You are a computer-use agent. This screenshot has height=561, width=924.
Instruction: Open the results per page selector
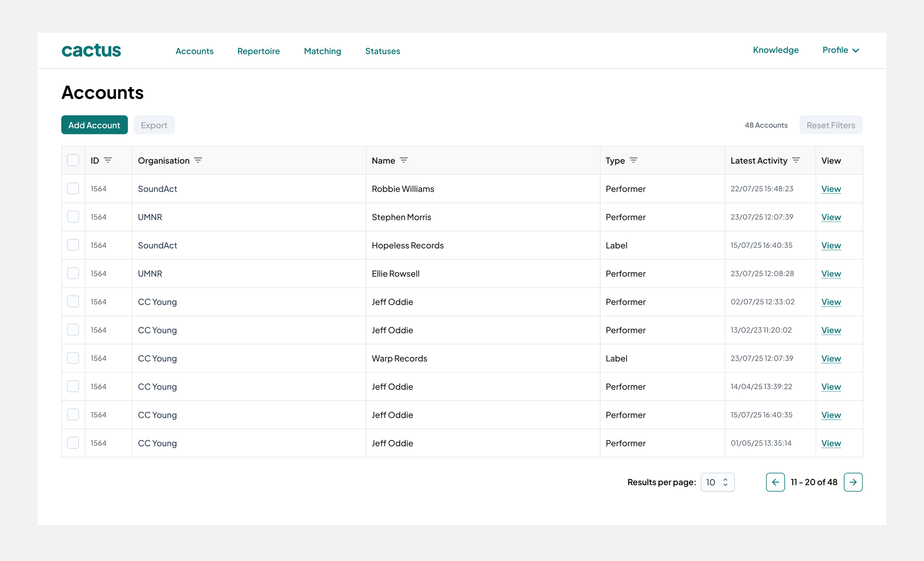(x=717, y=482)
